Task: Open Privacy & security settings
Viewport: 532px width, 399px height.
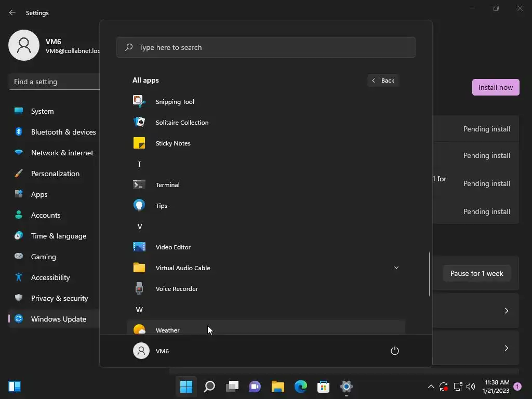Action: coord(54,298)
